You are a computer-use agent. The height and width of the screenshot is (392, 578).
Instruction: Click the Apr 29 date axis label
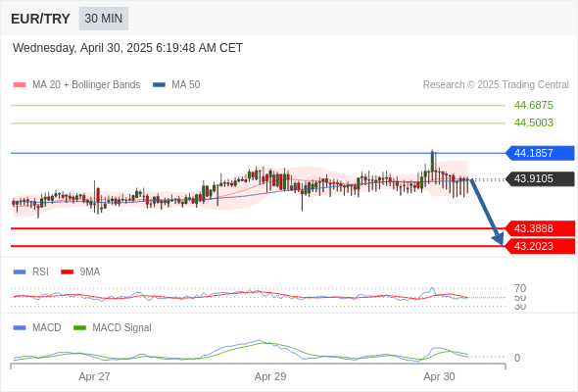pyautogui.click(x=270, y=376)
